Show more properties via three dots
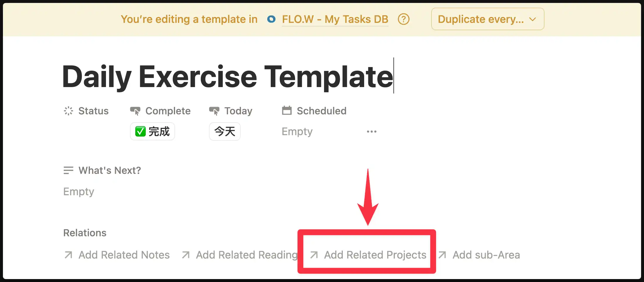The height and width of the screenshot is (282, 644). [x=371, y=132]
